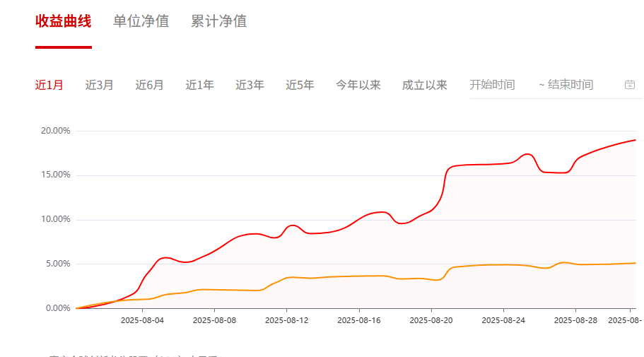
Task: Click the 2025-08-20 x-axis date label
Action: click(431, 320)
